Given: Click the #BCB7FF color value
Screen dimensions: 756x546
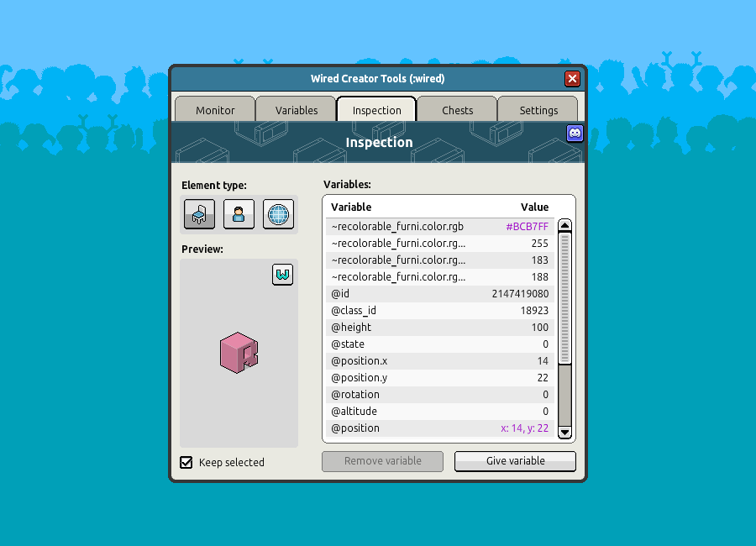Looking at the screenshot, I should pos(527,226).
